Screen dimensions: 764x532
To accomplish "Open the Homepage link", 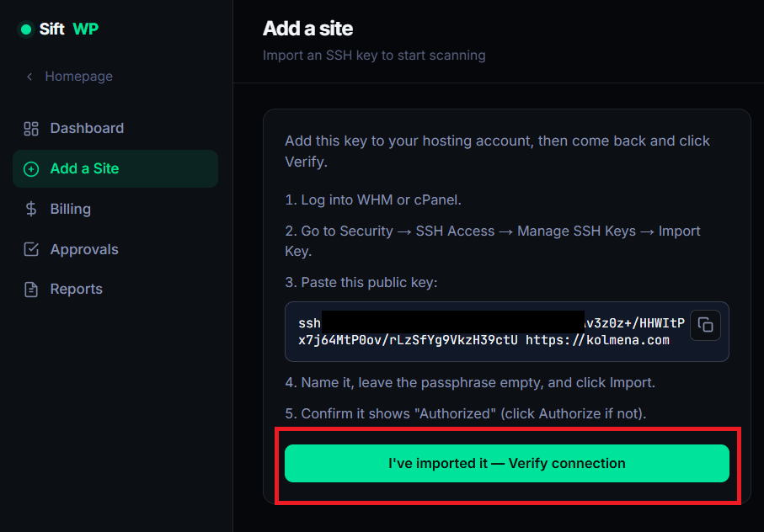I will click(x=78, y=77).
